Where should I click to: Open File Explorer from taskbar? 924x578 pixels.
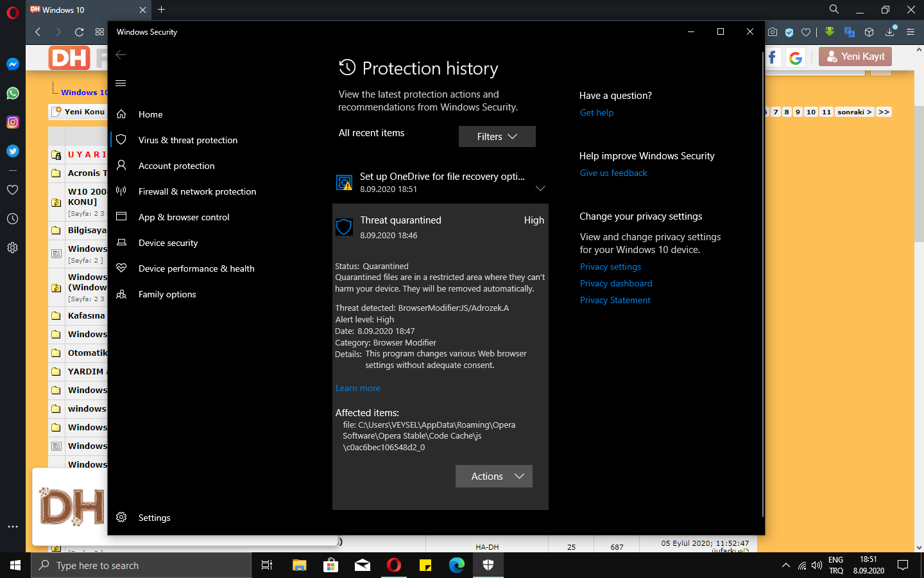coord(300,565)
